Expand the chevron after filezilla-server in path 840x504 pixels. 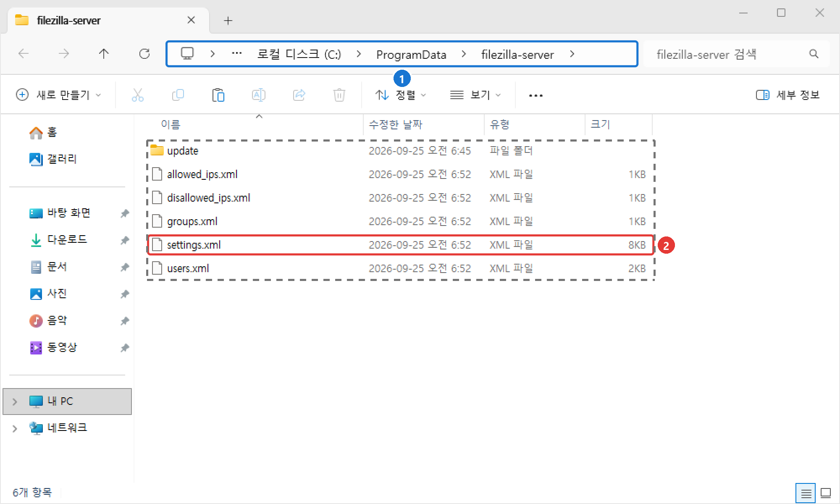click(572, 54)
